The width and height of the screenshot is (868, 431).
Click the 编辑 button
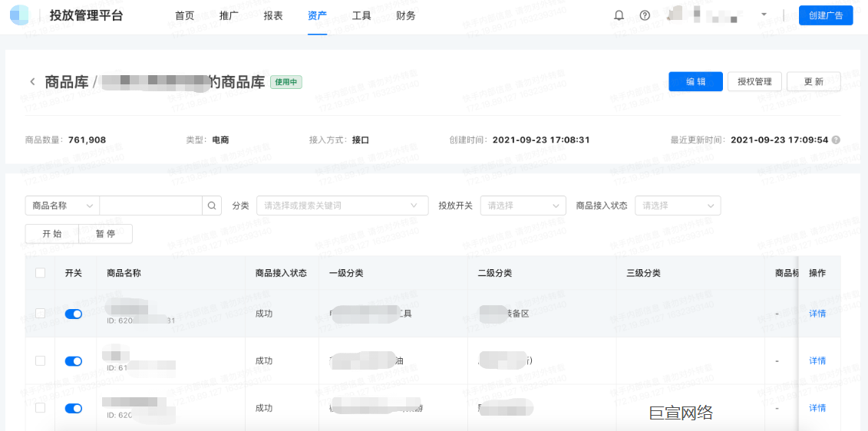696,81
